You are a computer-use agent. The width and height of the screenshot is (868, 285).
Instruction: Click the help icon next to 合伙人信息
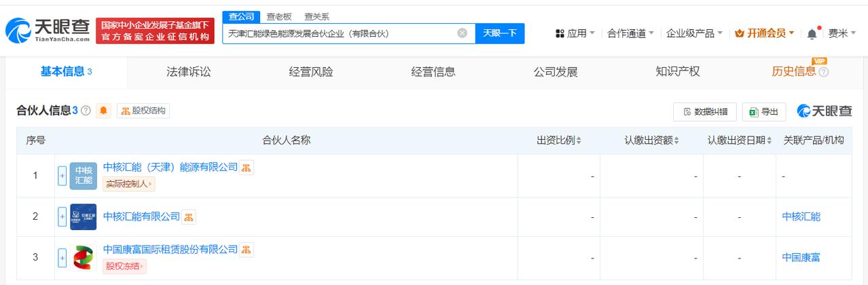(86, 111)
